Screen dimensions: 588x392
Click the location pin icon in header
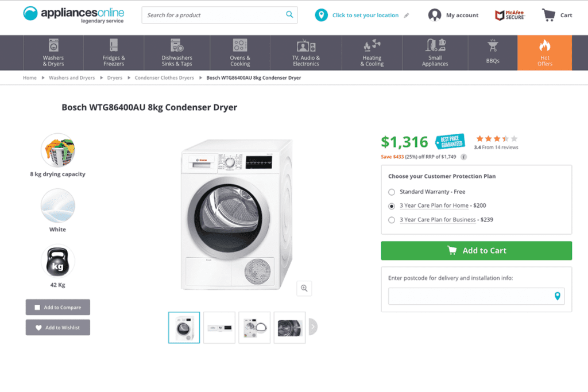(x=321, y=15)
